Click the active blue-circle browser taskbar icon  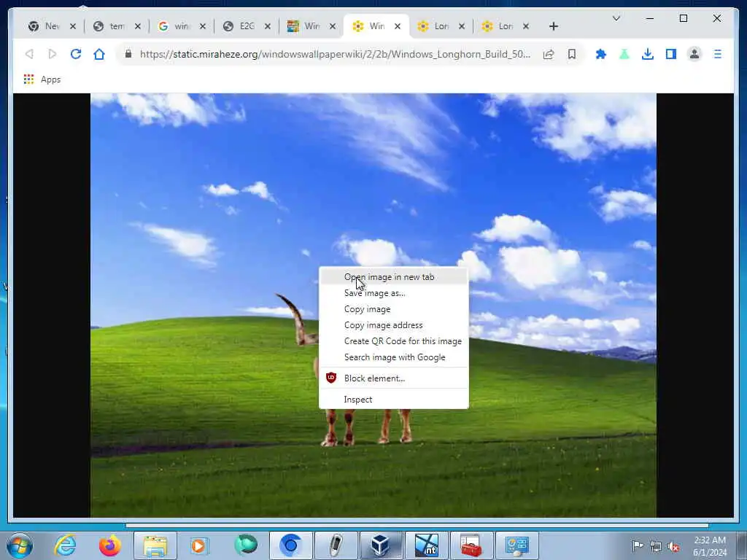tap(290, 545)
